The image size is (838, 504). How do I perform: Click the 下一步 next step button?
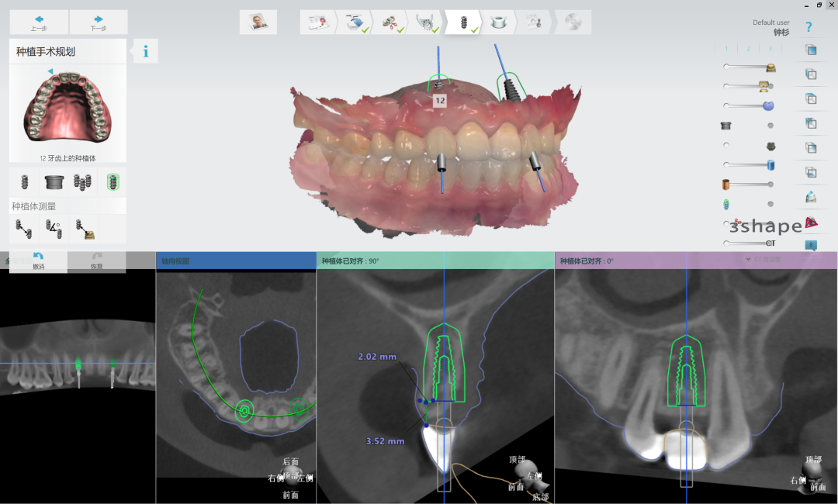pos(98,22)
